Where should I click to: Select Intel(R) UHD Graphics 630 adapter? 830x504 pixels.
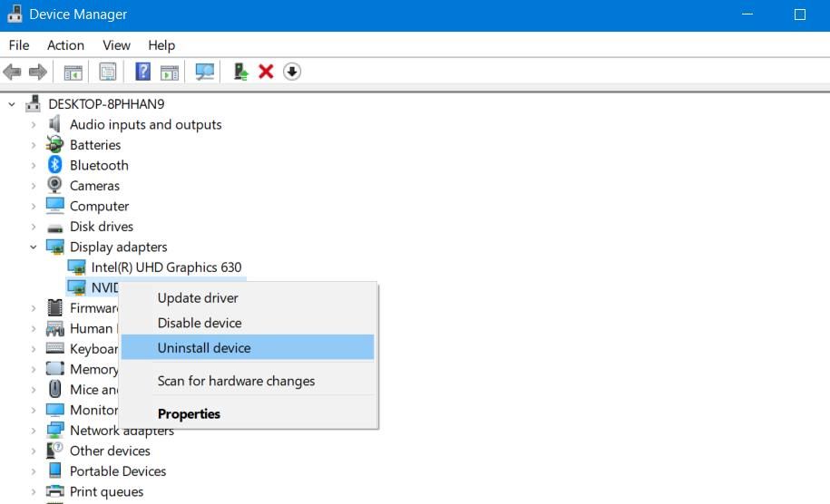[166, 267]
